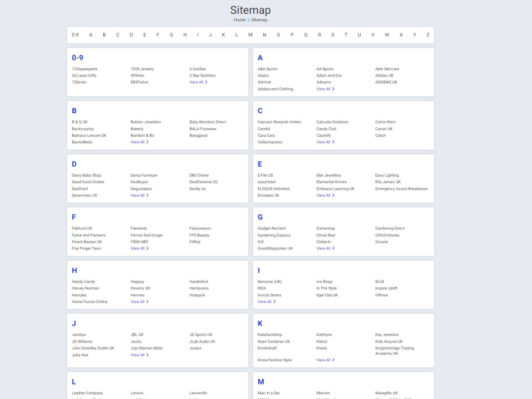Click the Sitemap breadcrumb text

pos(259,20)
